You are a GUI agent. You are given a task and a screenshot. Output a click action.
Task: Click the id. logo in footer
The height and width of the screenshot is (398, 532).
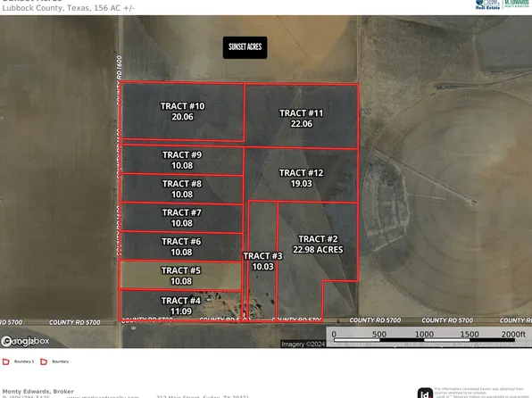[x=425, y=394]
